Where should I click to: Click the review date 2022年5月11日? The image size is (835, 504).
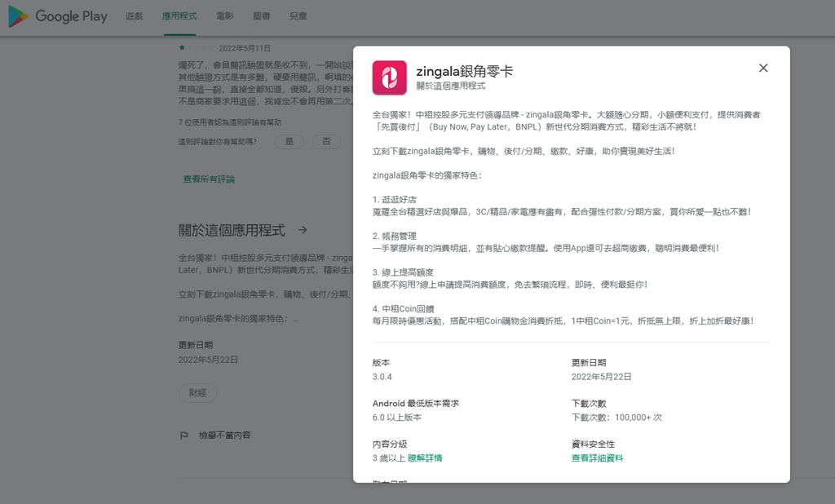click(245, 48)
